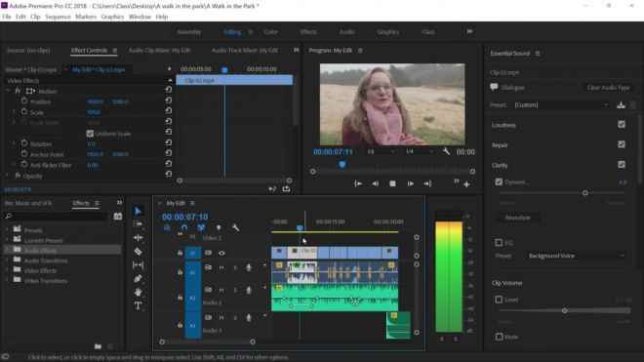Disable the Dynamics checkbox
644x362 pixels.
(499, 181)
